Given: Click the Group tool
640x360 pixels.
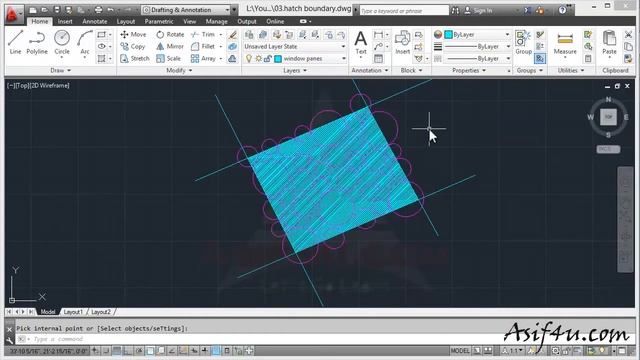Looking at the screenshot, I should 523,42.
